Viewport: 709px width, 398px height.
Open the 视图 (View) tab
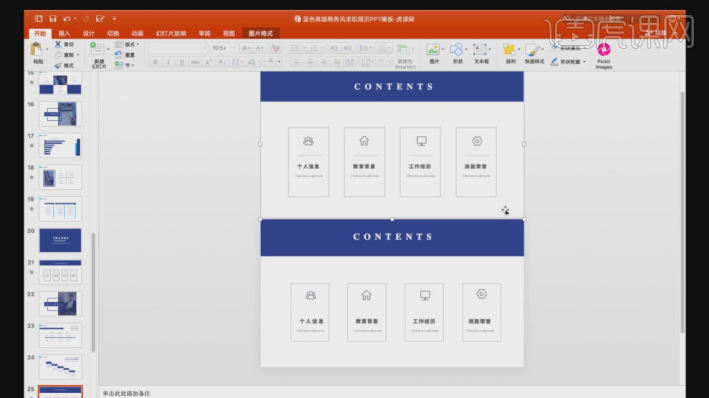coord(229,33)
